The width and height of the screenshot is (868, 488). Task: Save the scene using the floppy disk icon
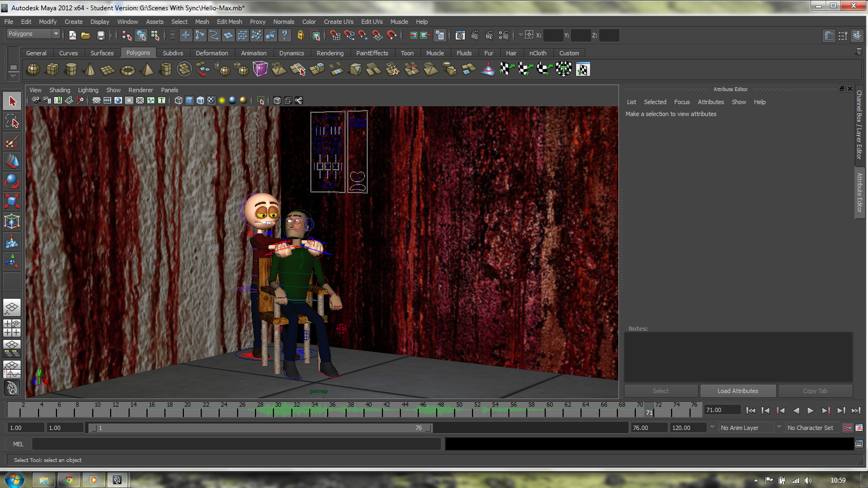[101, 35]
